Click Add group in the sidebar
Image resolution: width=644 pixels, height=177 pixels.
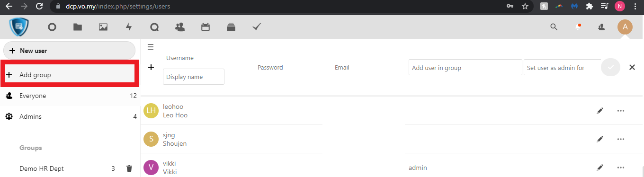coord(70,75)
